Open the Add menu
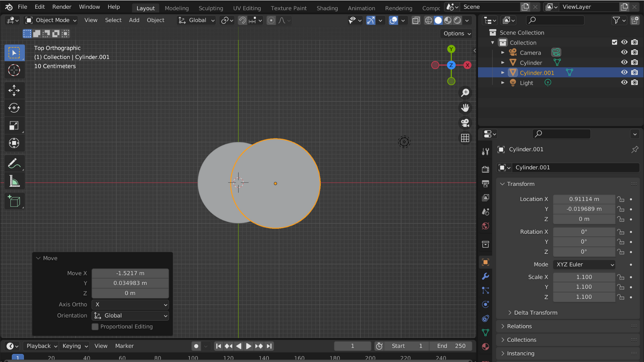The image size is (644, 362). point(134,20)
